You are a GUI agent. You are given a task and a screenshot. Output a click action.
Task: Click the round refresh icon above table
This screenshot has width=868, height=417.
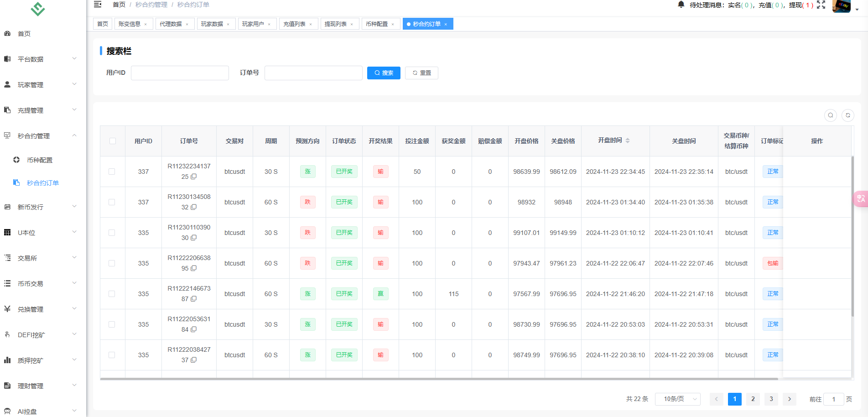(848, 115)
